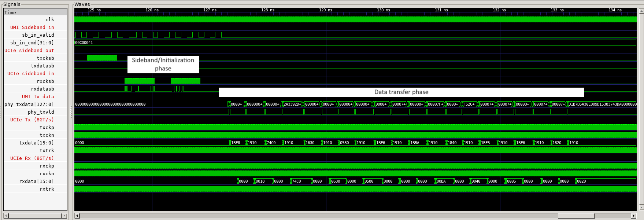Click the Time header in signals list

(x=10, y=12)
